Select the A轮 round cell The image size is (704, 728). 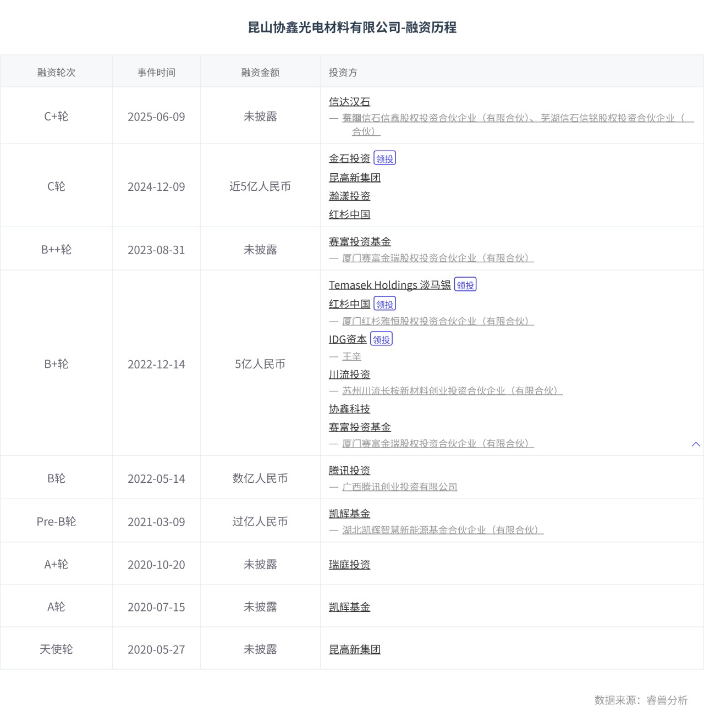pyautogui.click(x=56, y=606)
